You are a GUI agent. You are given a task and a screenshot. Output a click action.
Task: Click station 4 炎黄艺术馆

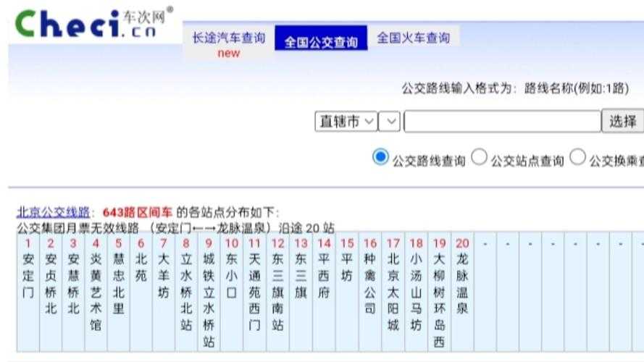pos(96,292)
